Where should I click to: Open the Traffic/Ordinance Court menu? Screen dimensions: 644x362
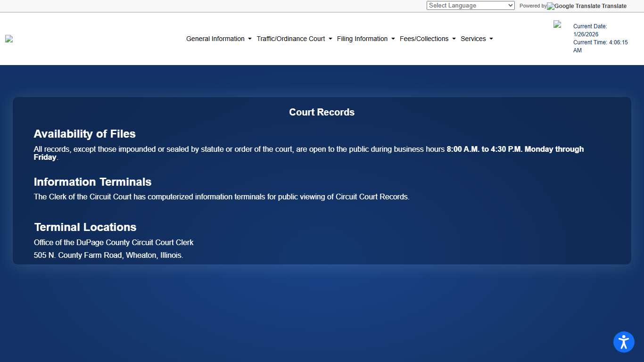pyautogui.click(x=291, y=39)
